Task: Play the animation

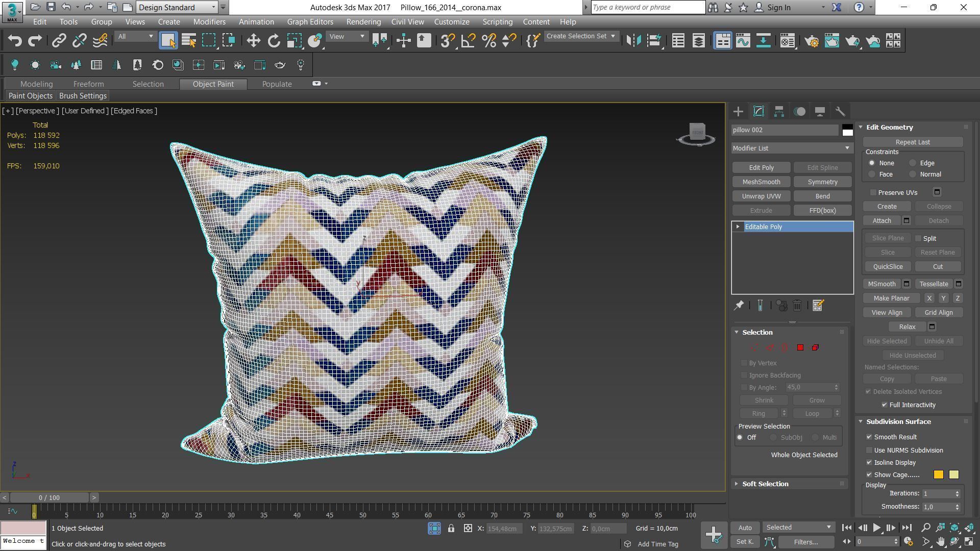Action: (876, 528)
